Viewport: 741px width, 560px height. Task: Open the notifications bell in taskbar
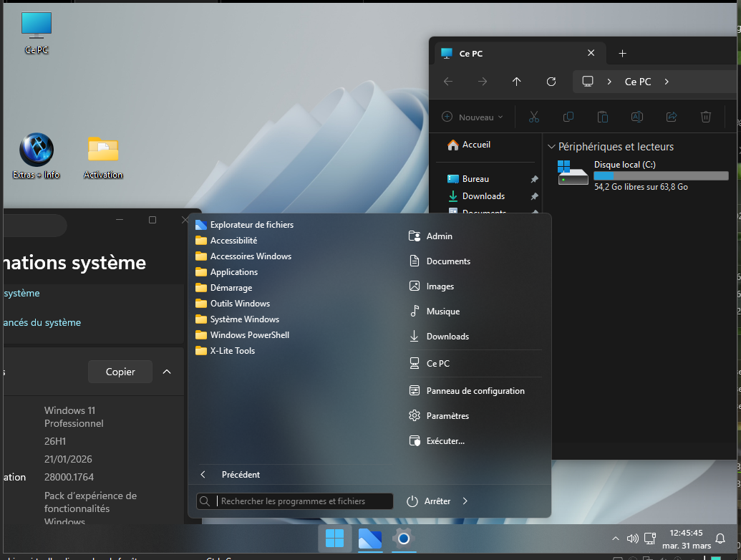tap(720, 539)
